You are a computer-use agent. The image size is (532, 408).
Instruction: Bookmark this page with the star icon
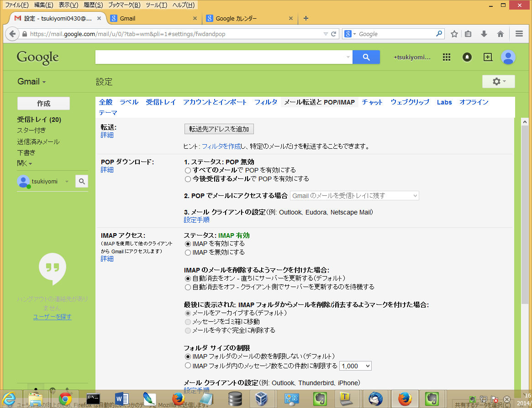click(454, 34)
